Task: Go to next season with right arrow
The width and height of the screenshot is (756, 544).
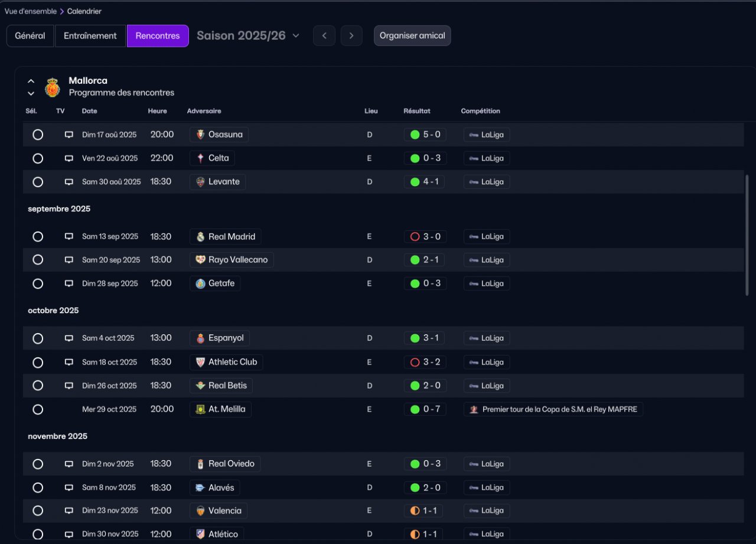Action: (x=351, y=35)
